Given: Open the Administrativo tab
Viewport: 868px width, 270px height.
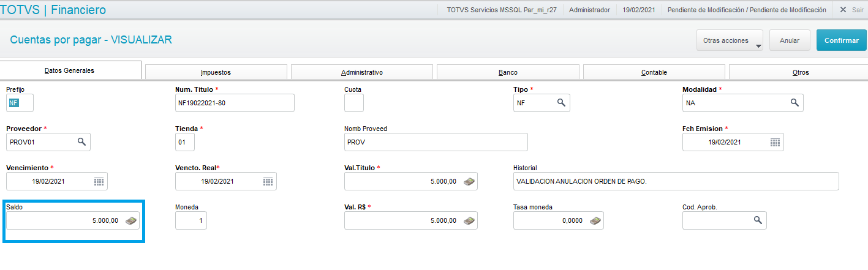Looking at the screenshot, I should 362,72.
